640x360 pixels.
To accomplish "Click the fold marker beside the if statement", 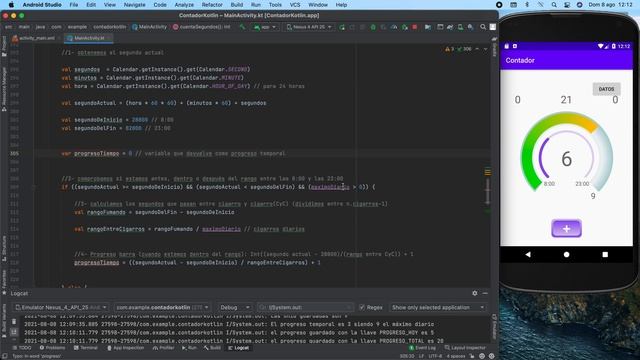I will [34, 187].
